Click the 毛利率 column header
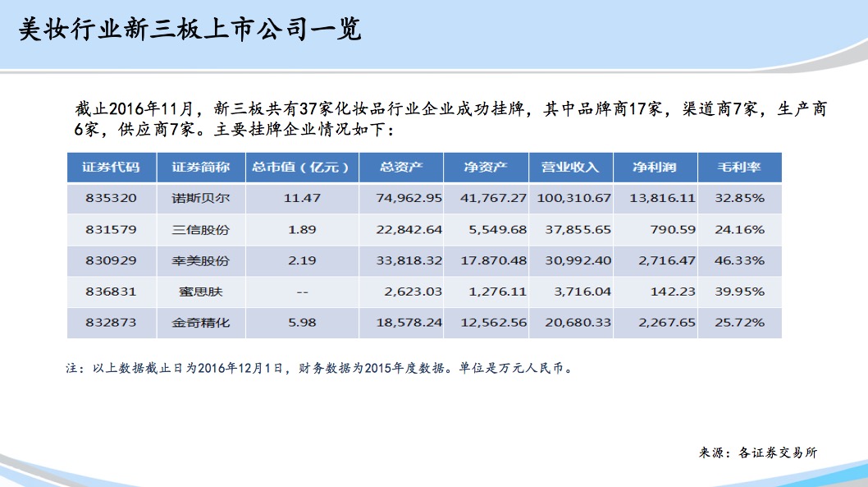868x487 pixels. pos(739,167)
